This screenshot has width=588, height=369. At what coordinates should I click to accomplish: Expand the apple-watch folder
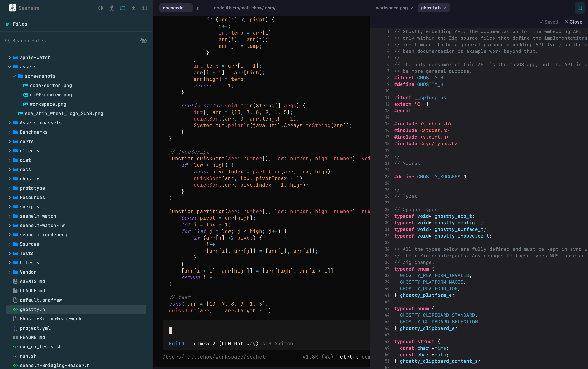pos(10,57)
